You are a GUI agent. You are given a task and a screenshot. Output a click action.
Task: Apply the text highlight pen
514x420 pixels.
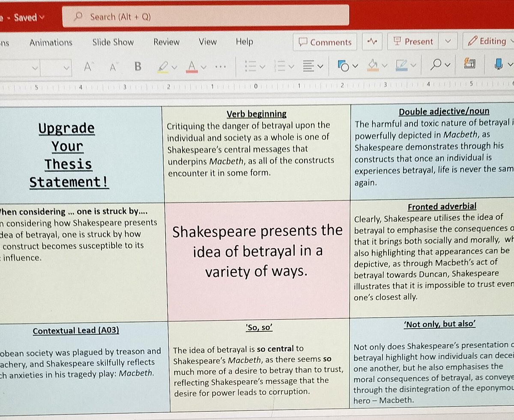click(163, 66)
